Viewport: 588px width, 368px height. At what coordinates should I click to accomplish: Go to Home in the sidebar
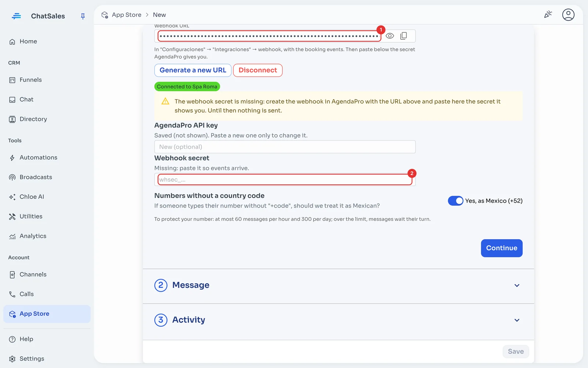click(x=47, y=42)
